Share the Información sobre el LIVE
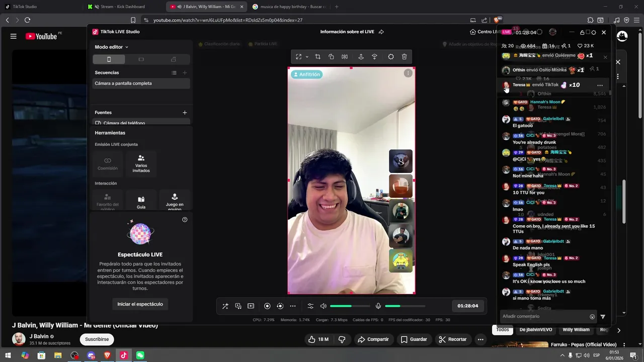The height and width of the screenshot is (362, 644). (x=381, y=32)
